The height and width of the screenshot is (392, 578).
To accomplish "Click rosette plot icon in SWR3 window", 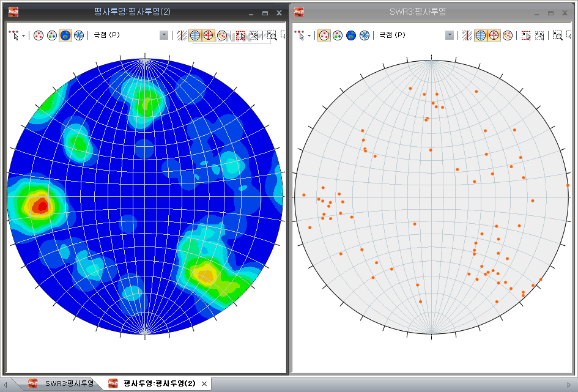I will pyautogui.click(x=365, y=35).
